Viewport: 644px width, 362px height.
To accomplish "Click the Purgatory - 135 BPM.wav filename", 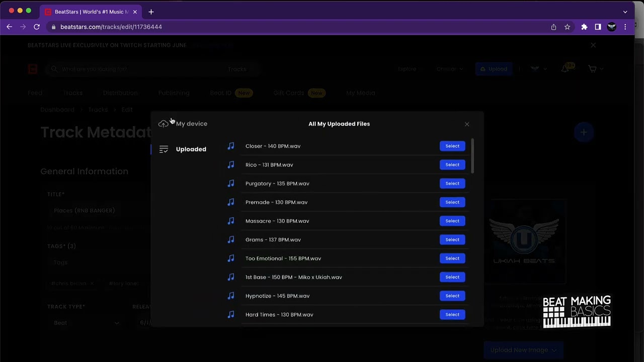I will 277,184.
